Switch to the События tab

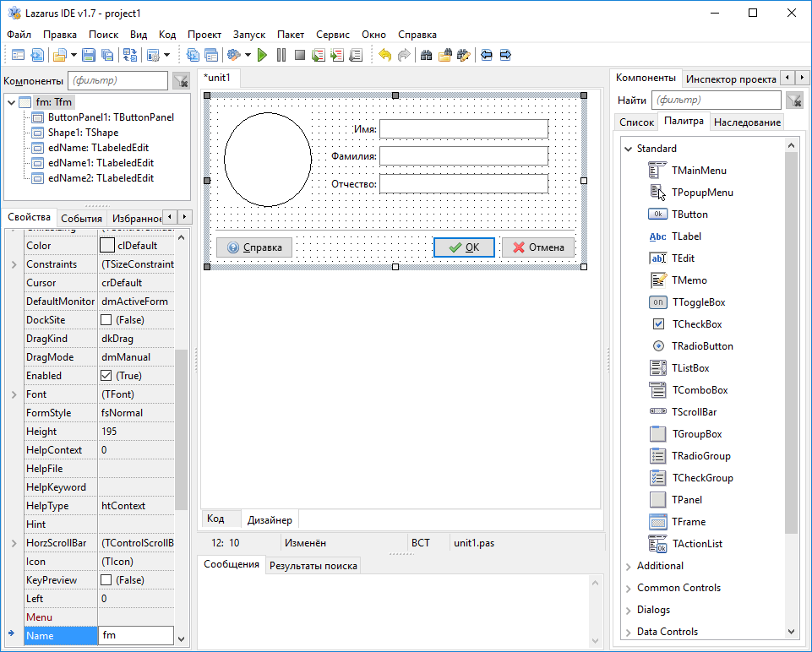(82, 218)
